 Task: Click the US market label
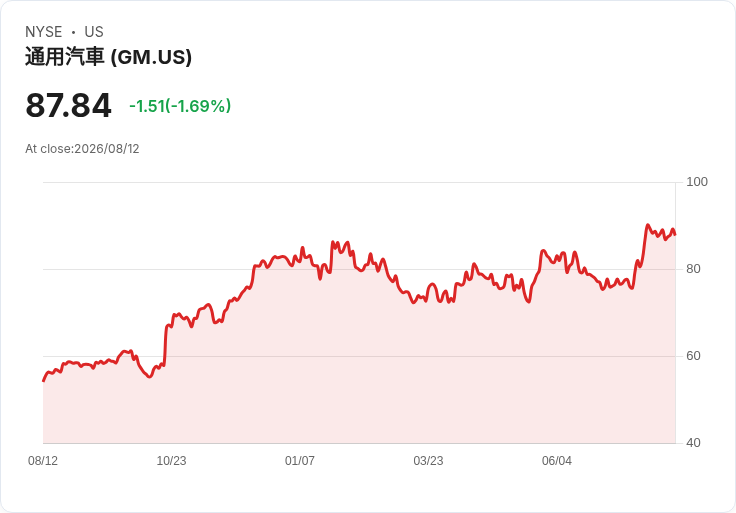pos(94,32)
